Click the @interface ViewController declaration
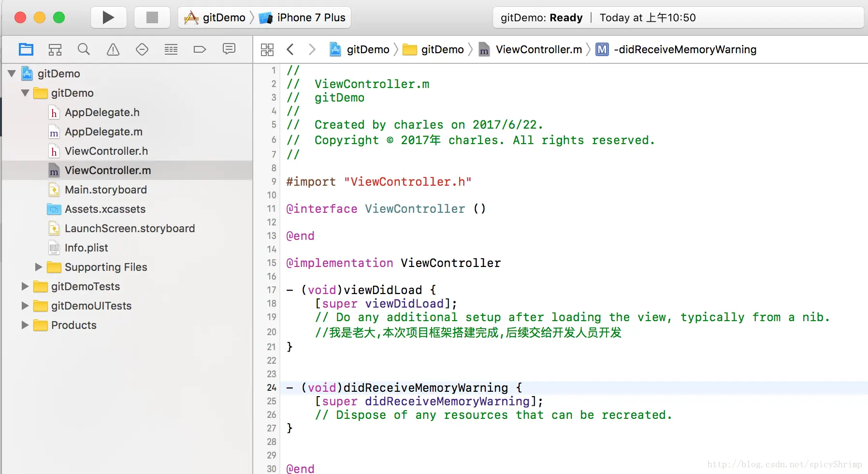The width and height of the screenshot is (868, 474). coord(386,209)
